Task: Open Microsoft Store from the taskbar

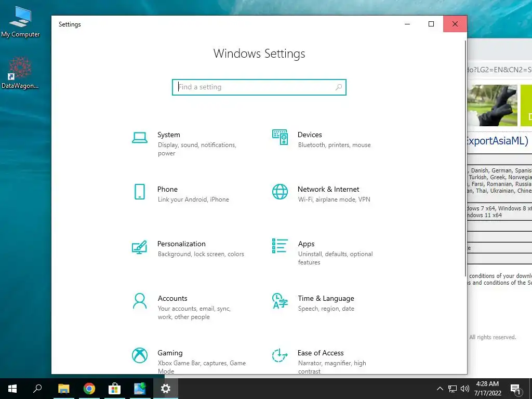Action: tap(114, 389)
